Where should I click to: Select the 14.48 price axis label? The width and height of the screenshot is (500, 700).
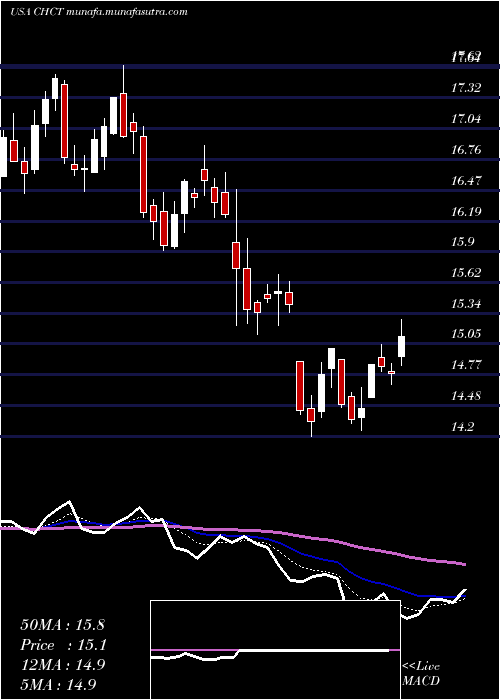[466, 396]
